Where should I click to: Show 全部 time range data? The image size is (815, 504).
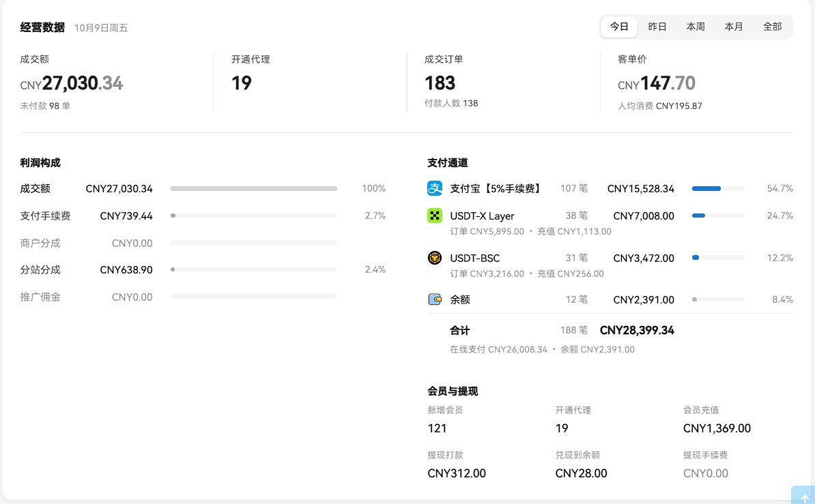point(772,27)
